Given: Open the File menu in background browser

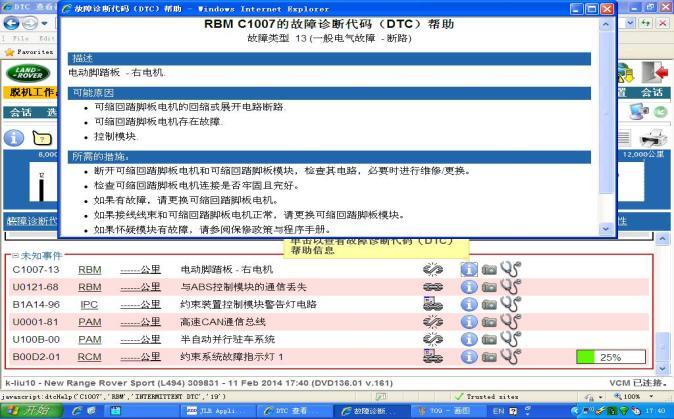Looking at the screenshot, I should (x=21, y=38).
